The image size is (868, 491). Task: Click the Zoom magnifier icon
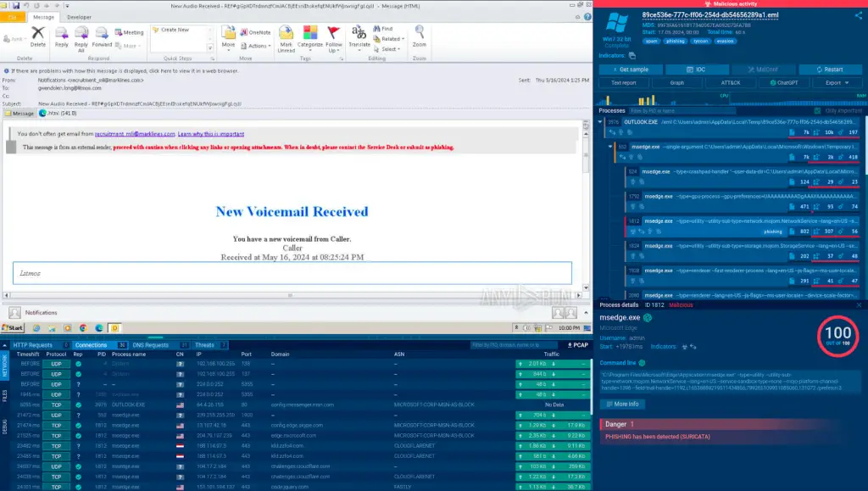pos(420,33)
